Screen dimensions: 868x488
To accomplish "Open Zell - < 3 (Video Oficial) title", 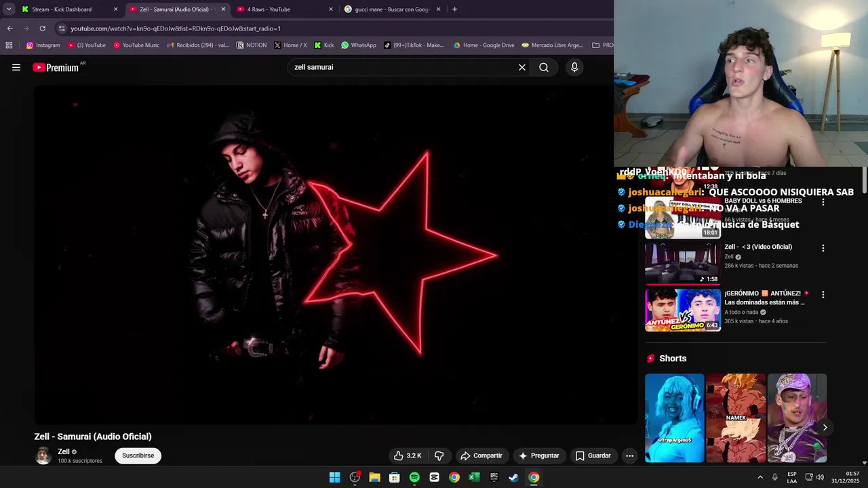I will 758,247.
